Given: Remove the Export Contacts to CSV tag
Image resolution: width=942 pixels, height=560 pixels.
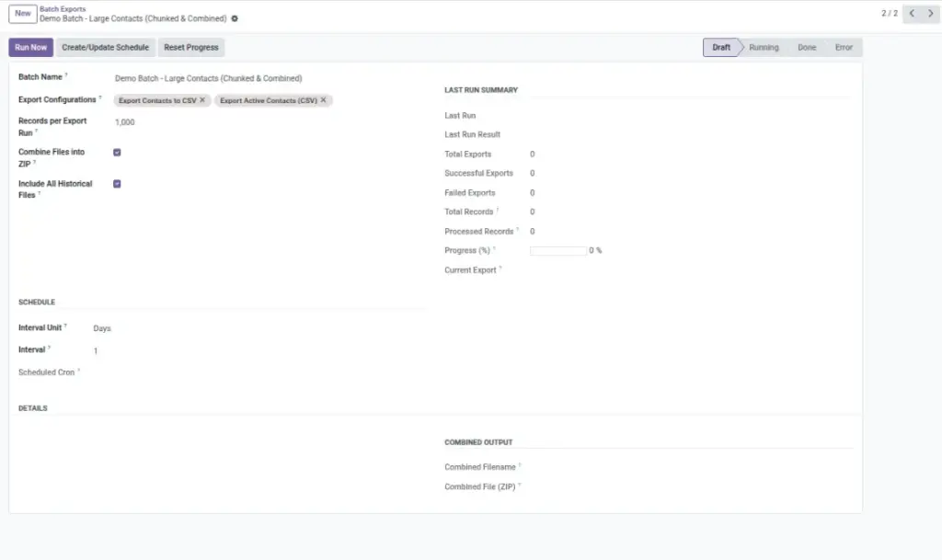Looking at the screenshot, I should pyautogui.click(x=202, y=100).
